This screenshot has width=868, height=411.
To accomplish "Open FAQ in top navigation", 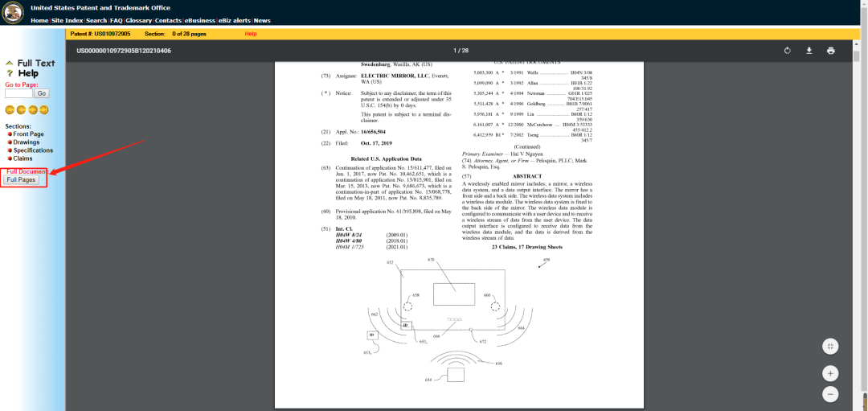I will pos(117,20).
